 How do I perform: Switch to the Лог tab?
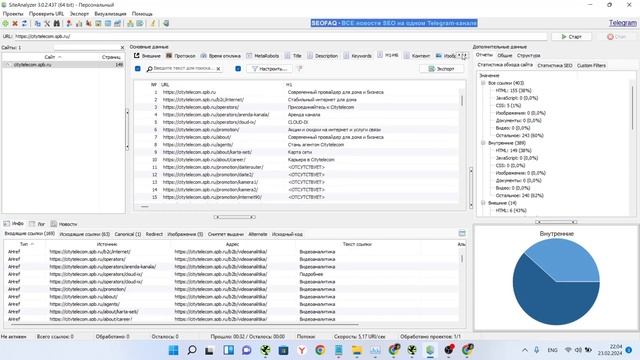(38, 224)
